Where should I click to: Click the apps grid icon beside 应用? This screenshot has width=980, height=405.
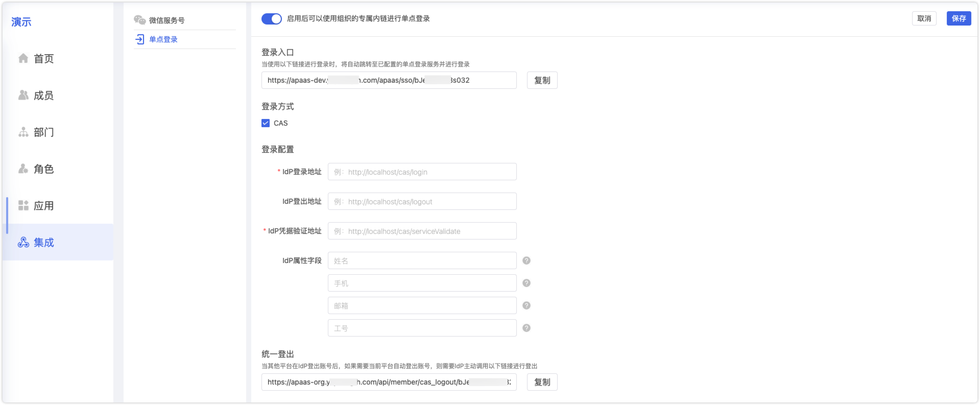[x=23, y=205]
